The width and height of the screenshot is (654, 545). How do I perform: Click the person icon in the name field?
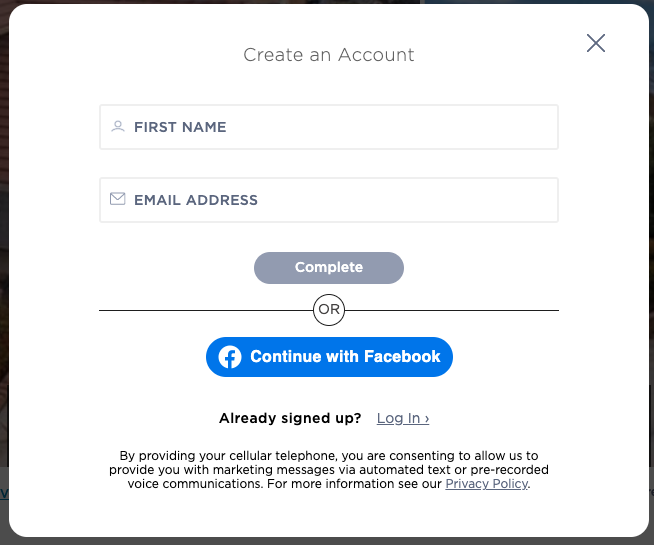pyautogui.click(x=118, y=127)
